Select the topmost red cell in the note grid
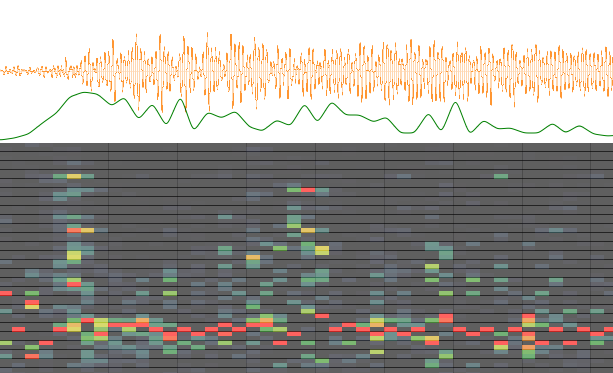 308,190
